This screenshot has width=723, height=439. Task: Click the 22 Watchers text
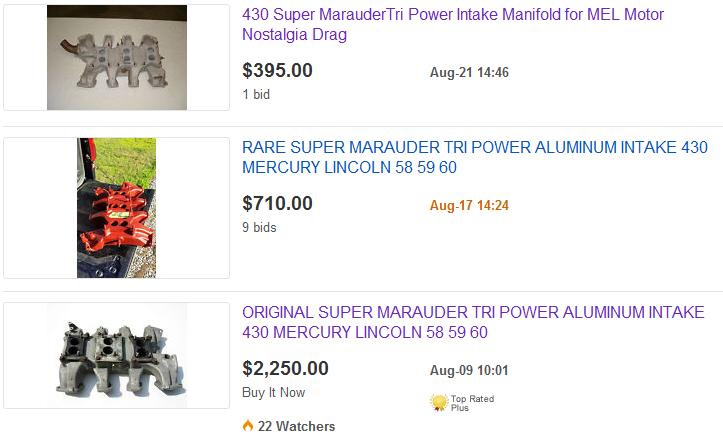296,426
